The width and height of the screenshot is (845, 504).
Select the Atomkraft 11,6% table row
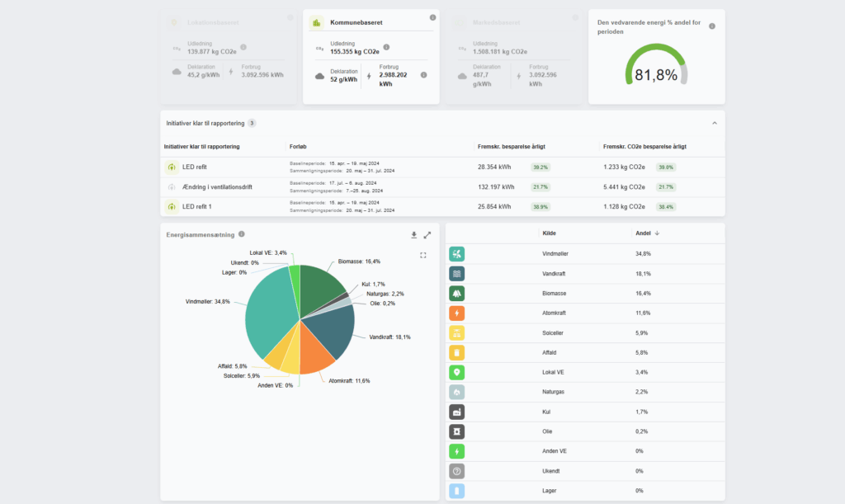585,313
